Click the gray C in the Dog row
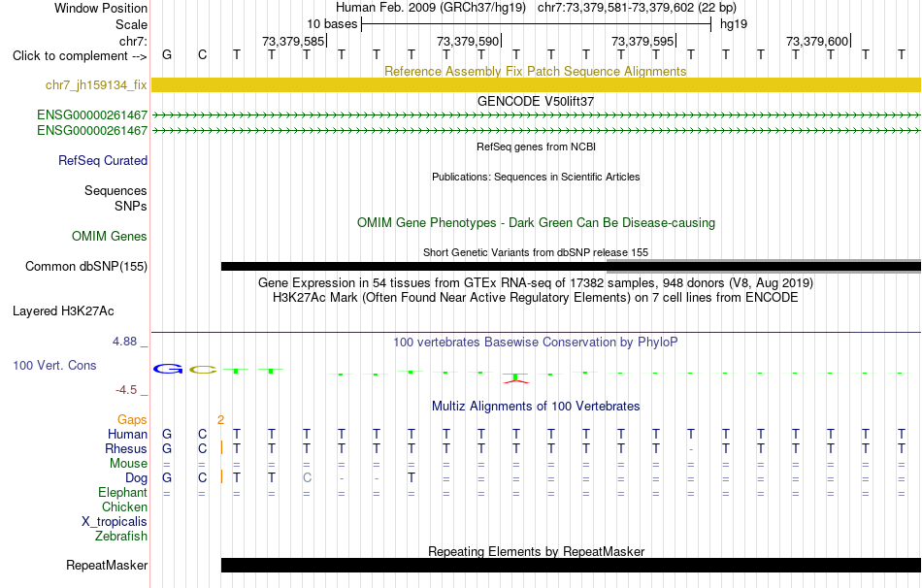The image size is (922, 588). click(x=307, y=478)
